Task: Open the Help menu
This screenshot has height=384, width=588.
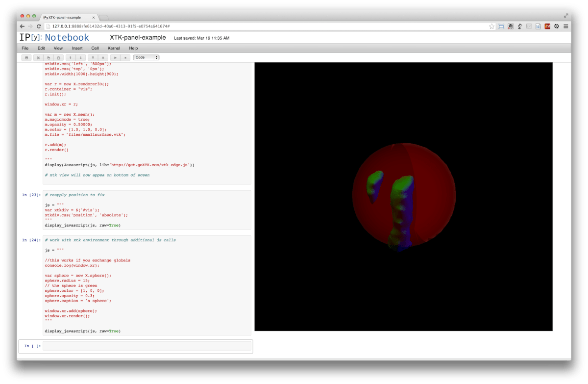Action: coord(133,48)
